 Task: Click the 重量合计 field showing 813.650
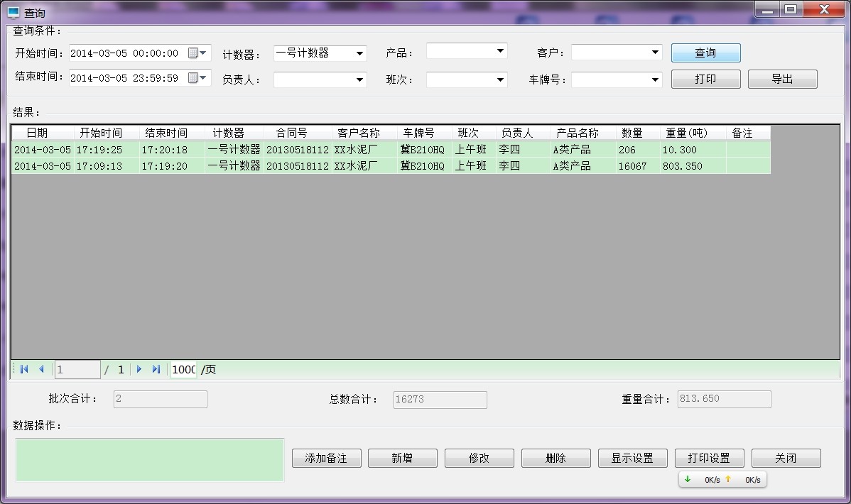coord(724,399)
